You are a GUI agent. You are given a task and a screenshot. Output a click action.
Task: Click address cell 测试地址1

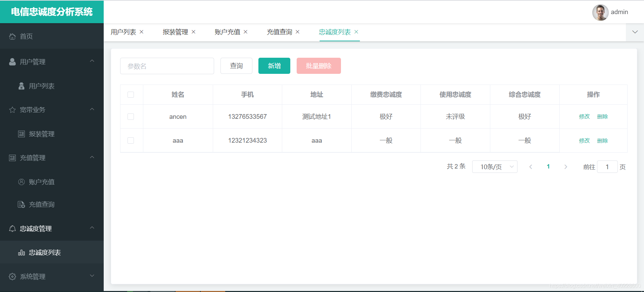316,116
